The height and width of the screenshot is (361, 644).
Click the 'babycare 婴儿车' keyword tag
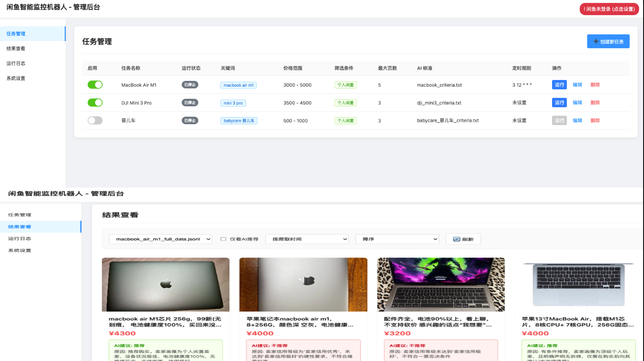(x=239, y=121)
